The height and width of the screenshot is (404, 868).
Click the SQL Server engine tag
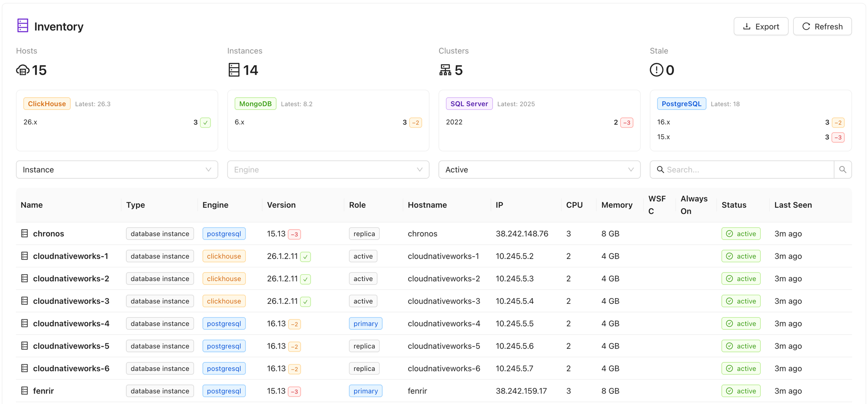click(x=469, y=104)
